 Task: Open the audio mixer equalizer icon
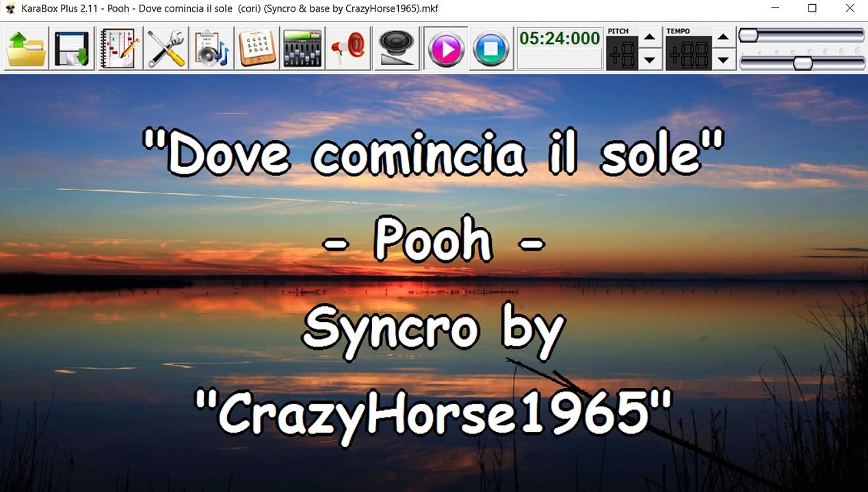pos(302,49)
